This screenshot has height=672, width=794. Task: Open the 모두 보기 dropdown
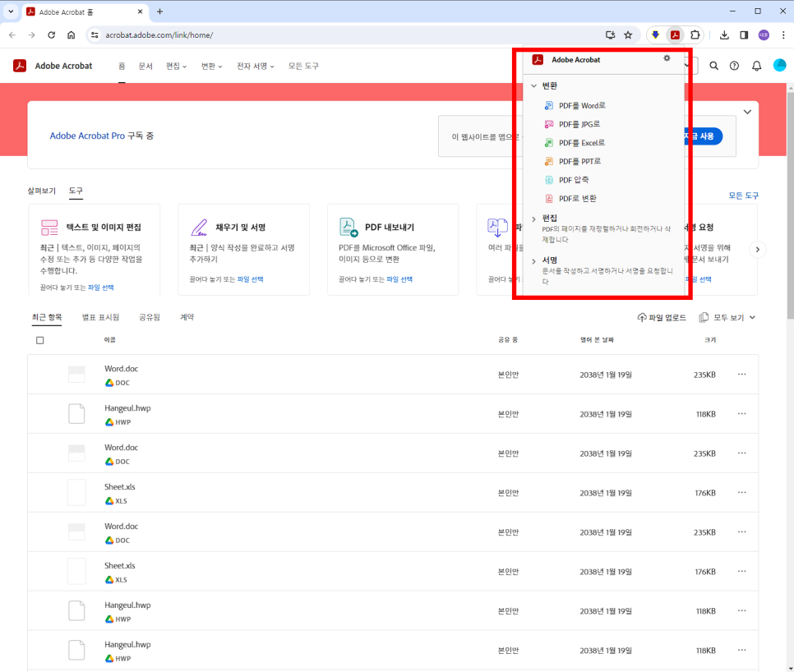click(727, 317)
